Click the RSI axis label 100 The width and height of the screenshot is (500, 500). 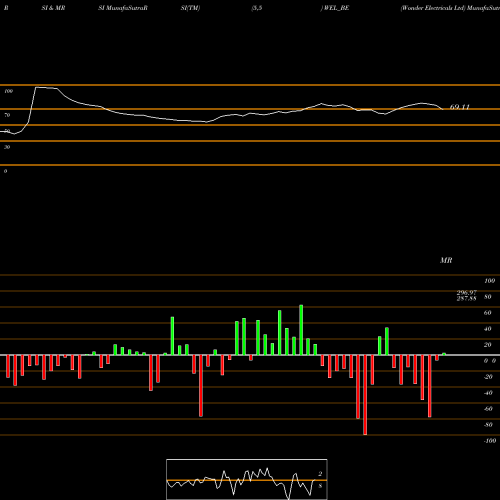[9, 91]
